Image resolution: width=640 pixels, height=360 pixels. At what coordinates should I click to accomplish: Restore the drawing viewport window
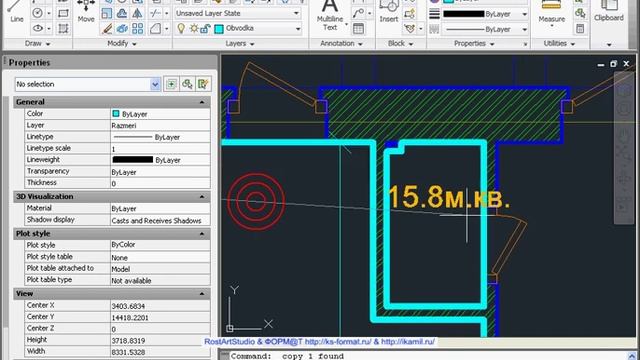pos(613,64)
